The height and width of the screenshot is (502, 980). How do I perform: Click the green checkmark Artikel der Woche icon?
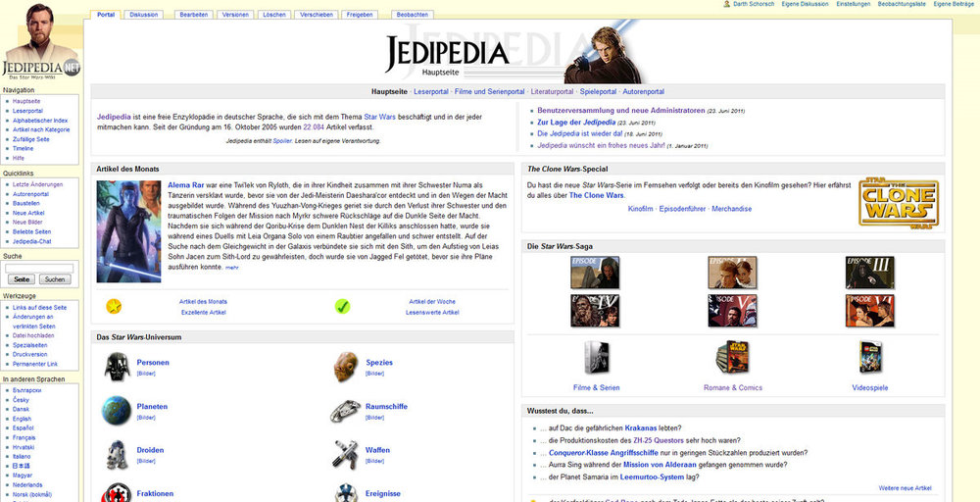[x=342, y=306]
